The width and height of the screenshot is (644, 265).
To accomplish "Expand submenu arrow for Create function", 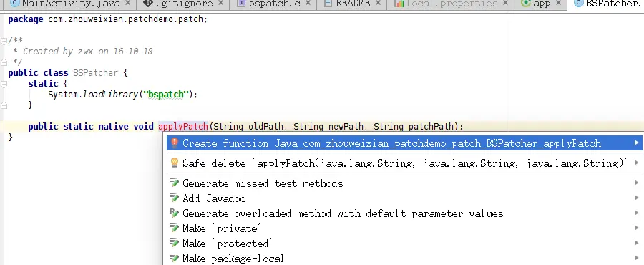I will 637,143.
